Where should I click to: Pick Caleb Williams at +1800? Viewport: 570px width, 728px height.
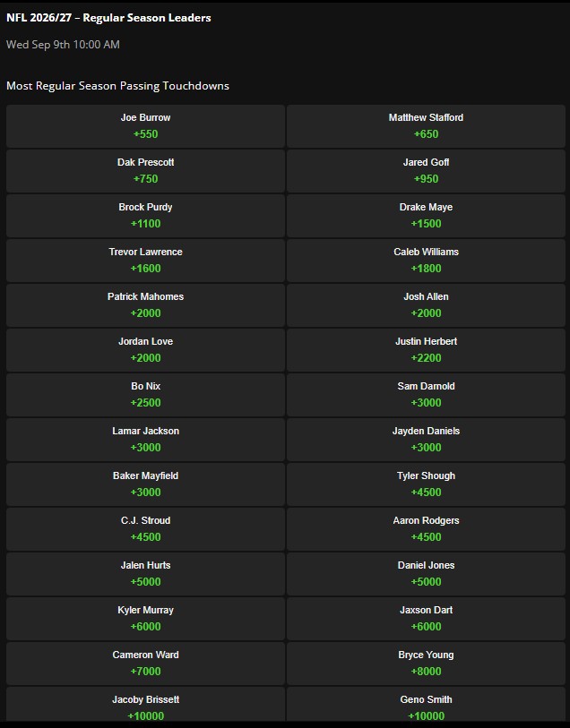tap(426, 261)
